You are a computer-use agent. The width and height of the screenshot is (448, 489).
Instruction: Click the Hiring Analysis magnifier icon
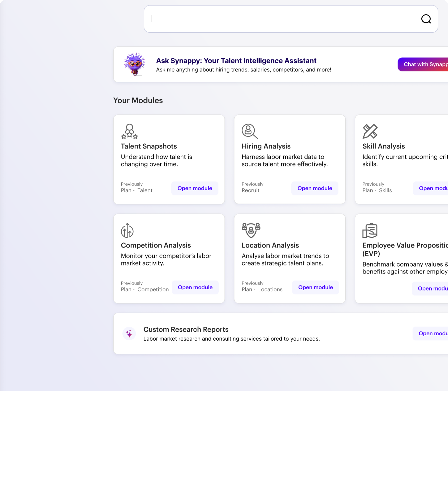(250, 131)
